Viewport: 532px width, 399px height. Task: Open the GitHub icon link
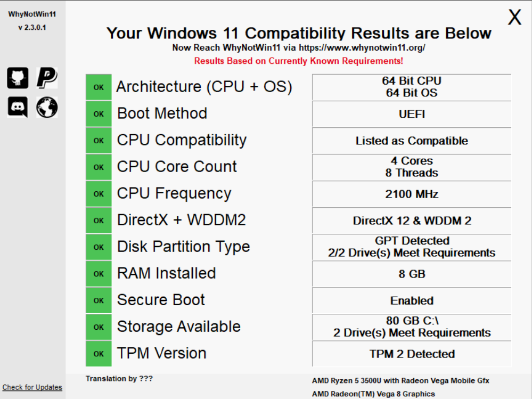18,78
